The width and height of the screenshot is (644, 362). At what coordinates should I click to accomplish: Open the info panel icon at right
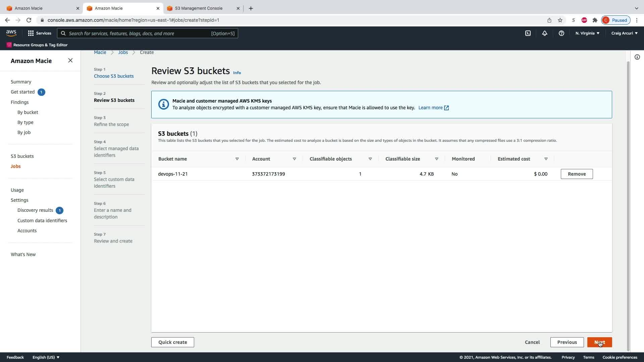coord(637,57)
